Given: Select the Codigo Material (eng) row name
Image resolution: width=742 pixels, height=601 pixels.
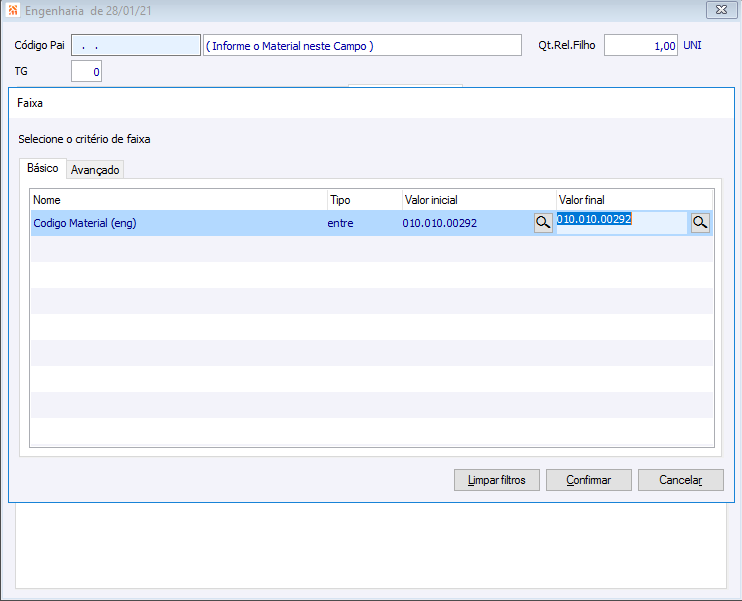Looking at the screenshot, I should (85, 223).
